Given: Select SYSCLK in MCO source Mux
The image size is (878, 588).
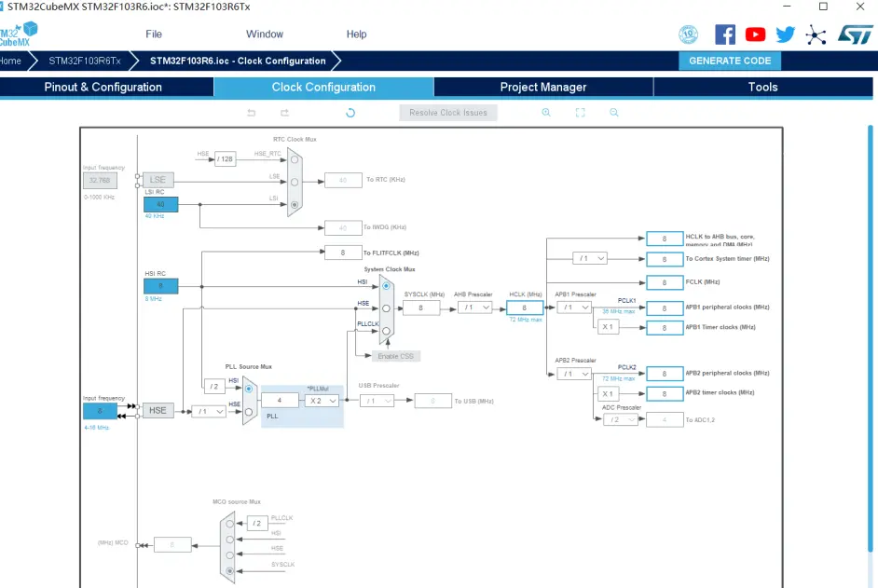Looking at the screenshot, I should tap(229, 571).
